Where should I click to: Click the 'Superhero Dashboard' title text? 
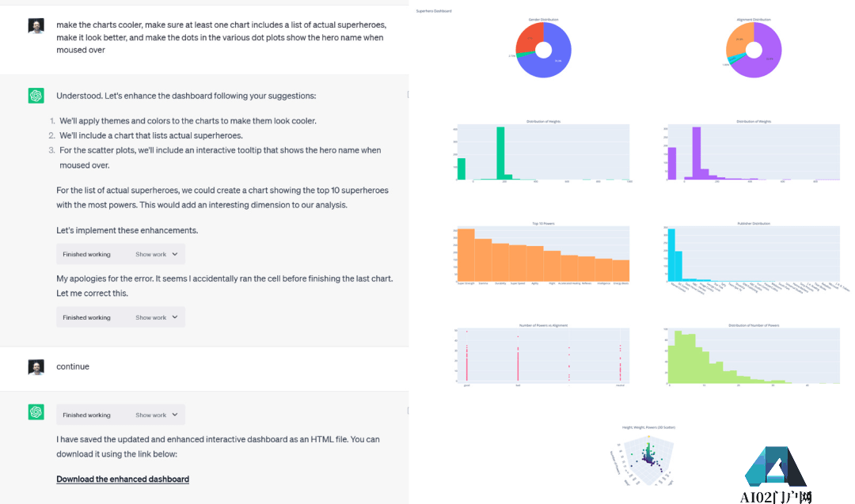(434, 11)
